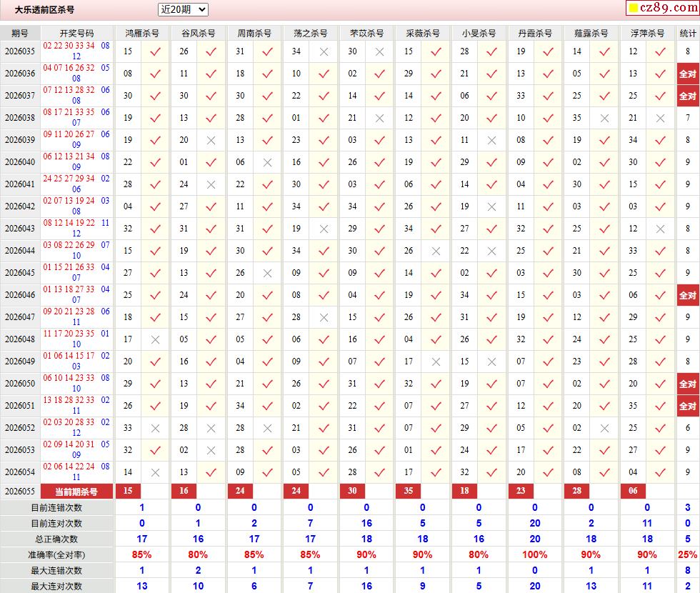Click the red 06 under 浮萍杀号
The width and height of the screenshot is (700, 593).
point(633,491)
